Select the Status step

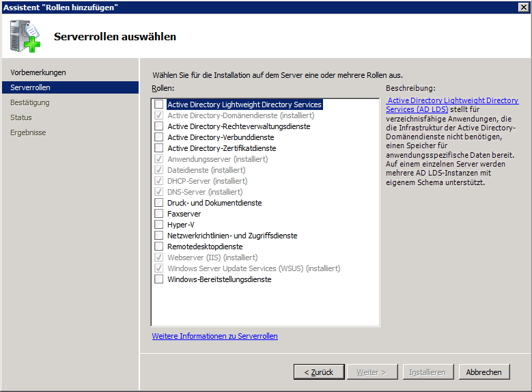point(21,117)
